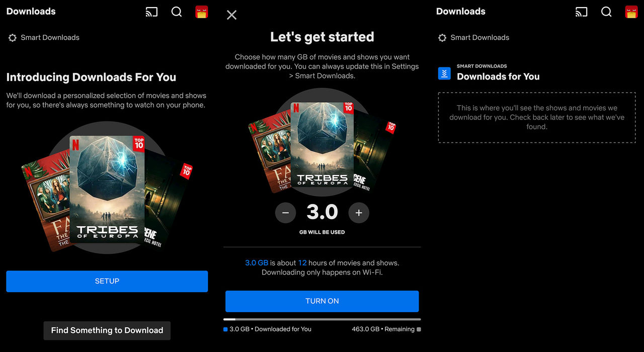Open the Netflix search icon
Image resolution: width=644 pixels, height=352 pixels.
click(x=177, y=12)
